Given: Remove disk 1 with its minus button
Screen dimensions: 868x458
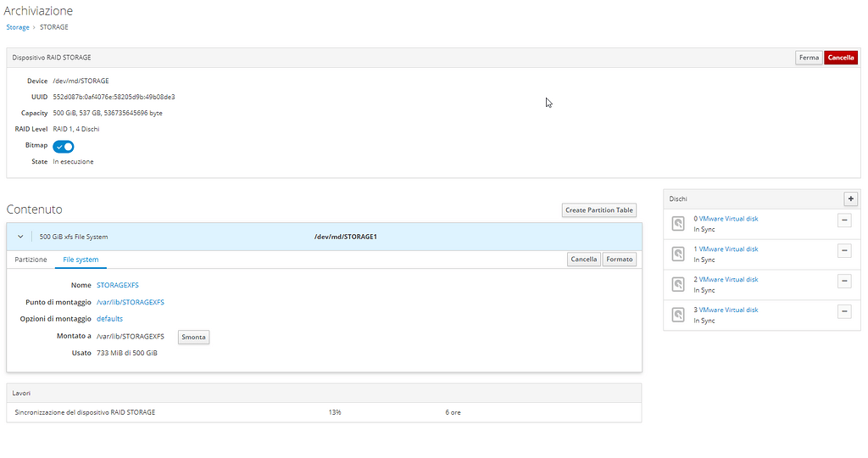Looking at the screenshot, I should pos(844,251).
